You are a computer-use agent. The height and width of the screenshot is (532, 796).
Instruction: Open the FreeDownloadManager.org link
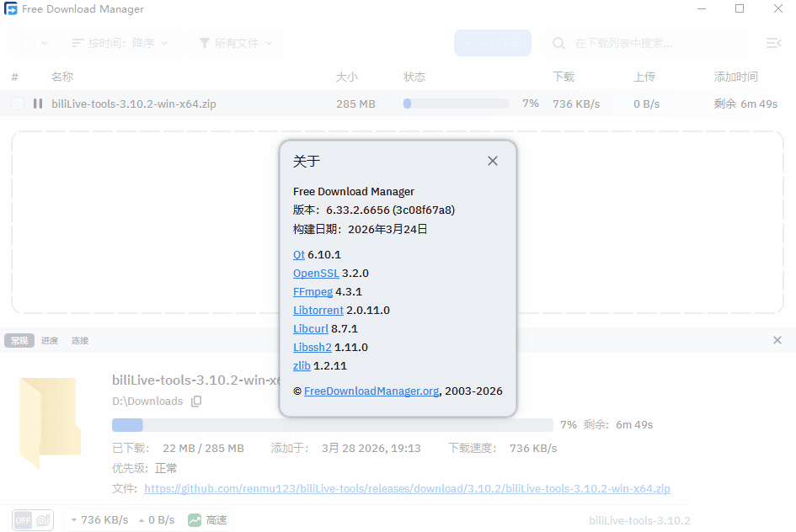(x=371, y=391)
